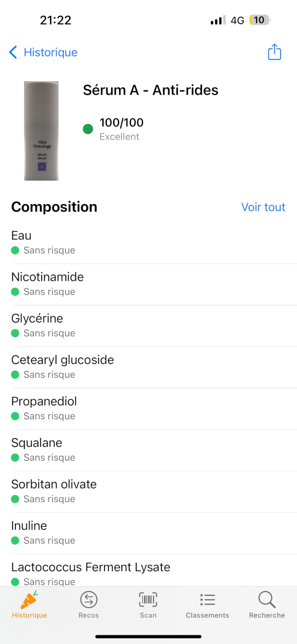The height and width of the screenshot is (644, 297).
Task: Open the Scan barcode icon
Action: [148, 599]
